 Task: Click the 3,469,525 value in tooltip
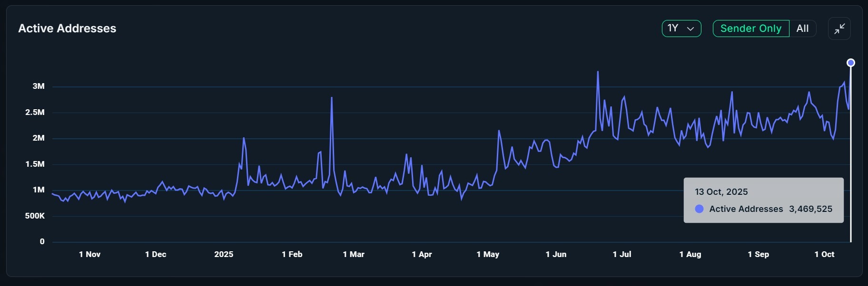click(x=810, y=209)
